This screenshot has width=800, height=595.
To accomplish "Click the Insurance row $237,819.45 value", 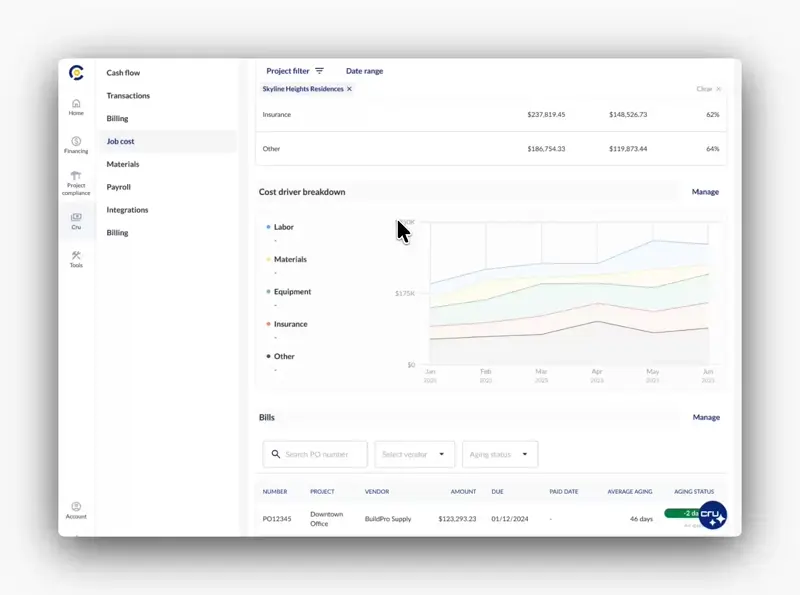I will point(546,114).
